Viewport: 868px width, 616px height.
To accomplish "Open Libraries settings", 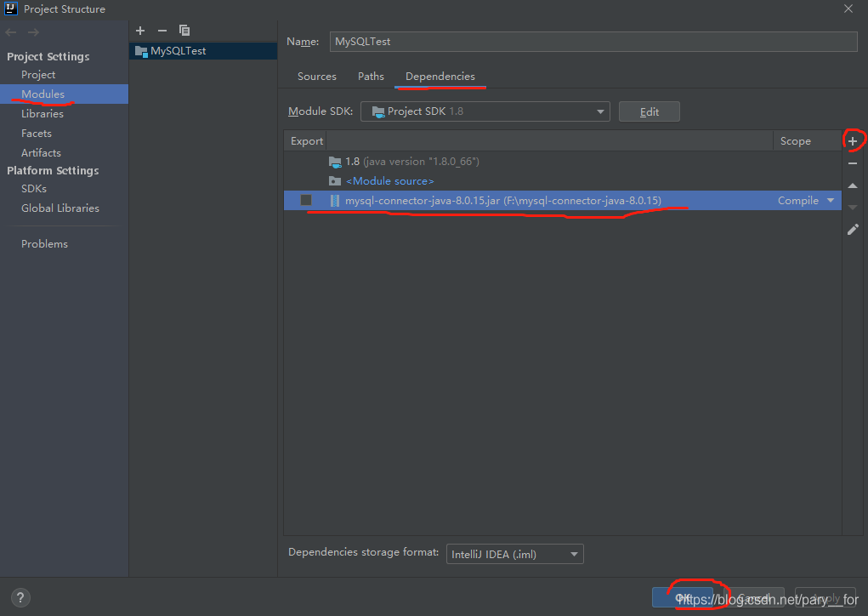I will tap(42, 113).
